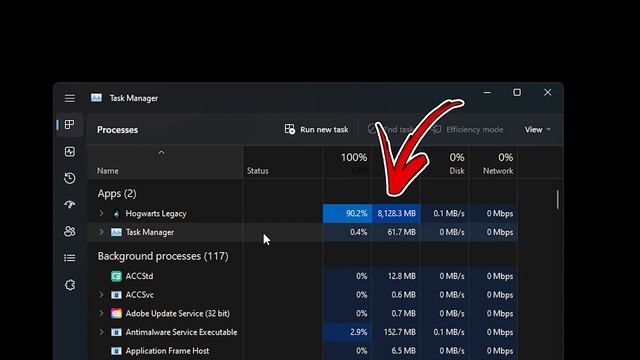The image size is (640, 360).
Task: Click the Processes page title
Action: point(118,130)
